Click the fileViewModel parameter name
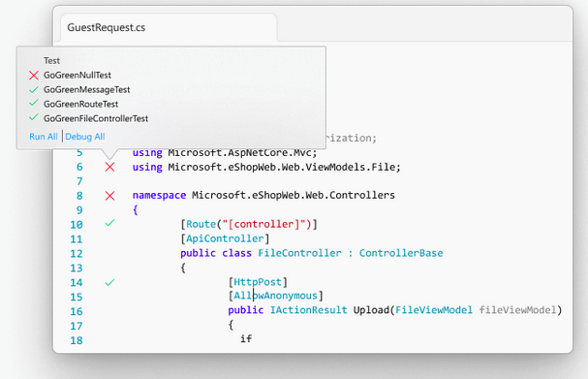Viewport: 588px width, 379px height. click(x=517, y=310)
